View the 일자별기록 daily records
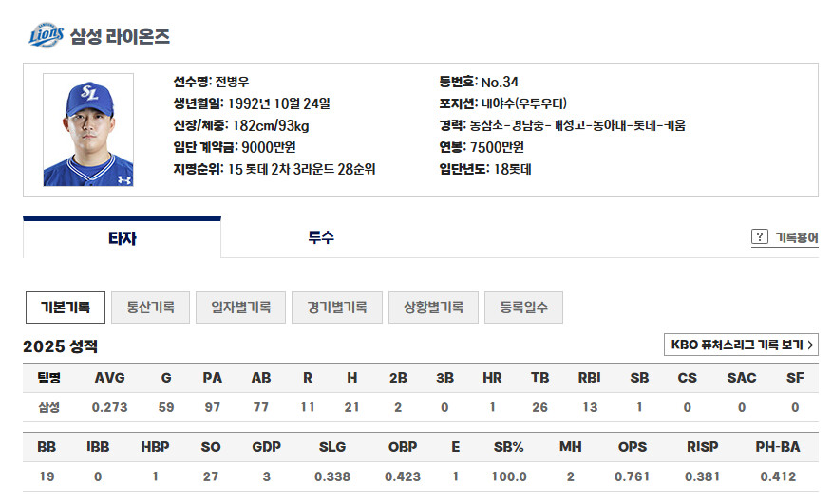 [241, 308]
